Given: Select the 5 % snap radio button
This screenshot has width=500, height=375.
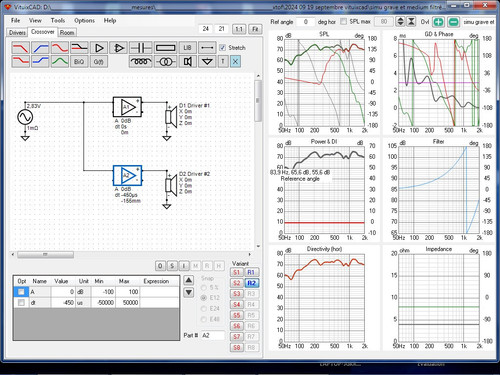Looking at the screenshot, I should click(204, 287).
